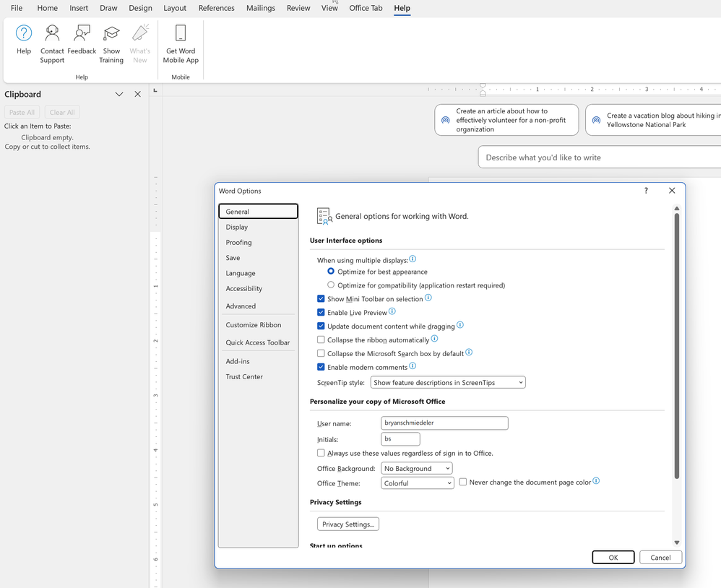Screen dimensions: 721x588
Task: Expand the Office Background dropdown
Action: [x=417, y=468]
